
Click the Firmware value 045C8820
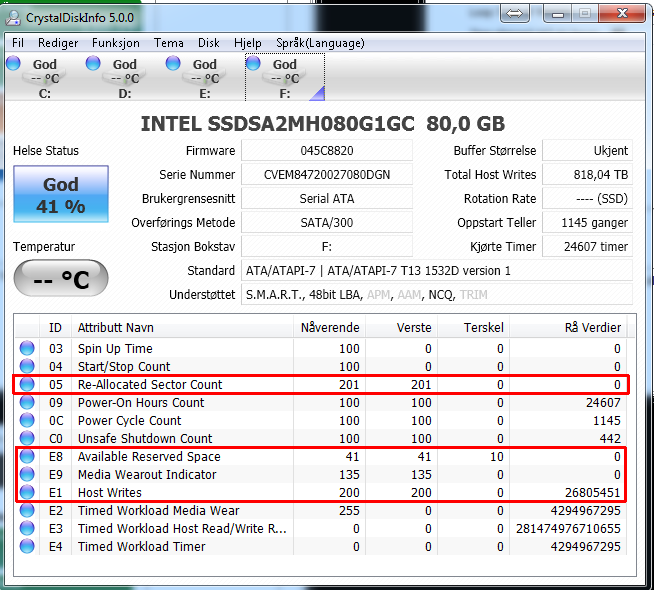(327, 151)
